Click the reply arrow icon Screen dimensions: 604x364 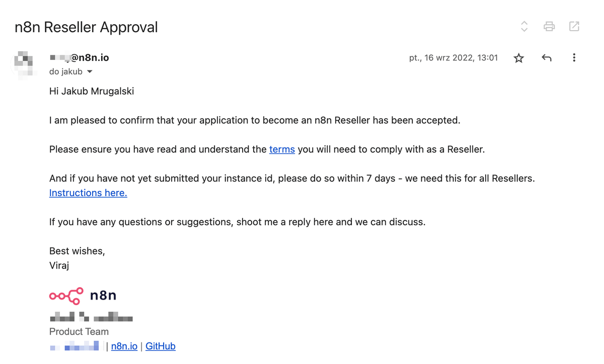547,58
